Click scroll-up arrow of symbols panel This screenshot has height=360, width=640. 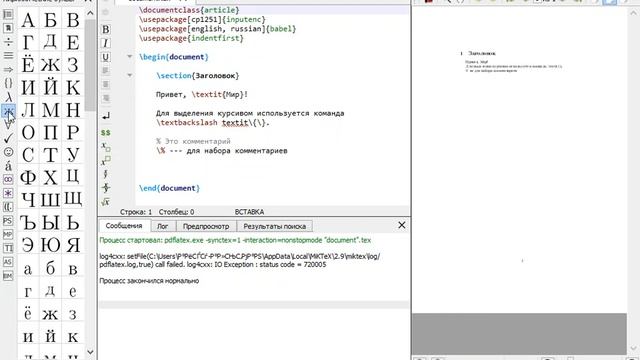(91, 13)
